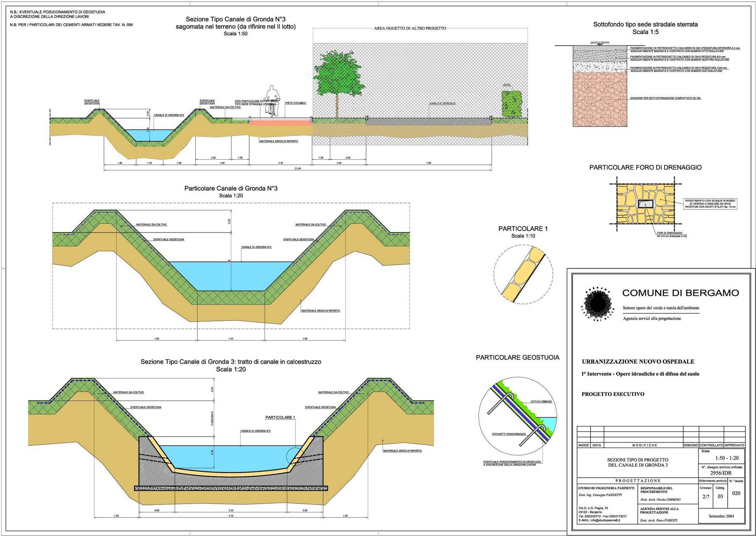
Task: Click the Bergamo city sunburst logo
Action: pos(598,305)
